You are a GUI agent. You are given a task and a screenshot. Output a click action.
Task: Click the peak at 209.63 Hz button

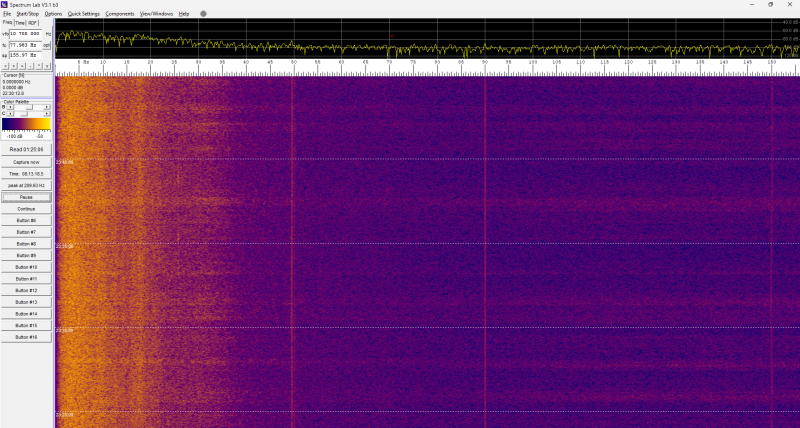click(26, 185)
